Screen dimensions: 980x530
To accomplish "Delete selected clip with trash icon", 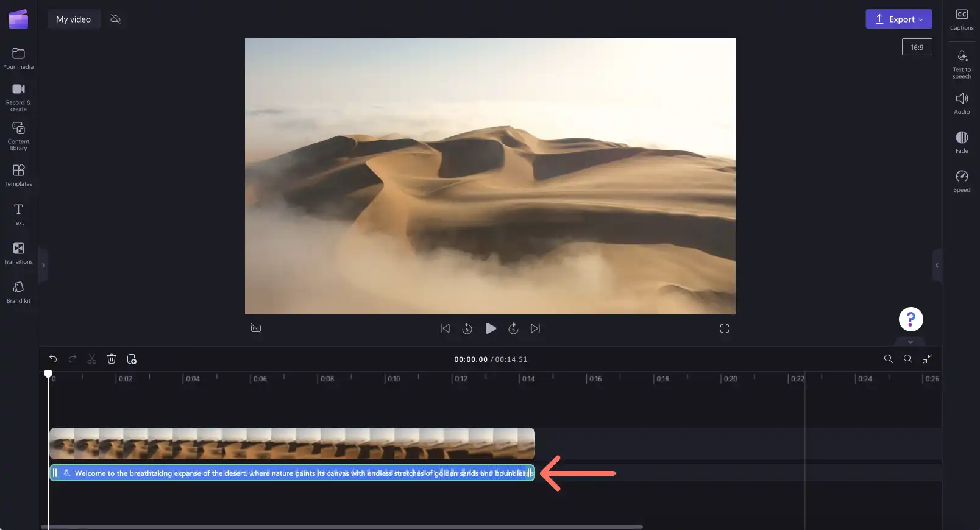I will [112, 359].
